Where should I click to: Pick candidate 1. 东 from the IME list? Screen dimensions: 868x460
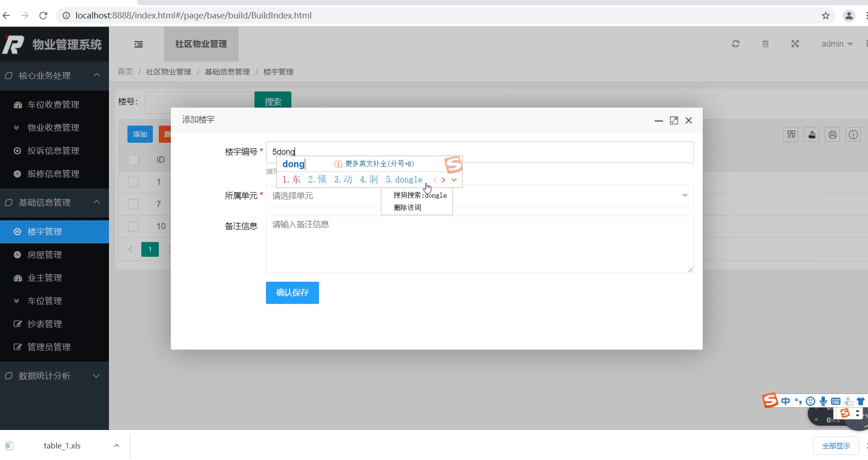point(291,180)
